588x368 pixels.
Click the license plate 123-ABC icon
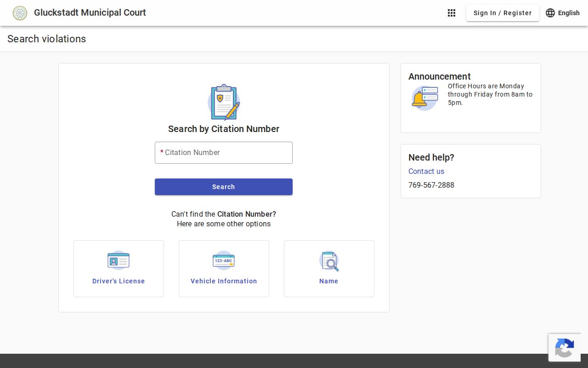tap(224, 260)
